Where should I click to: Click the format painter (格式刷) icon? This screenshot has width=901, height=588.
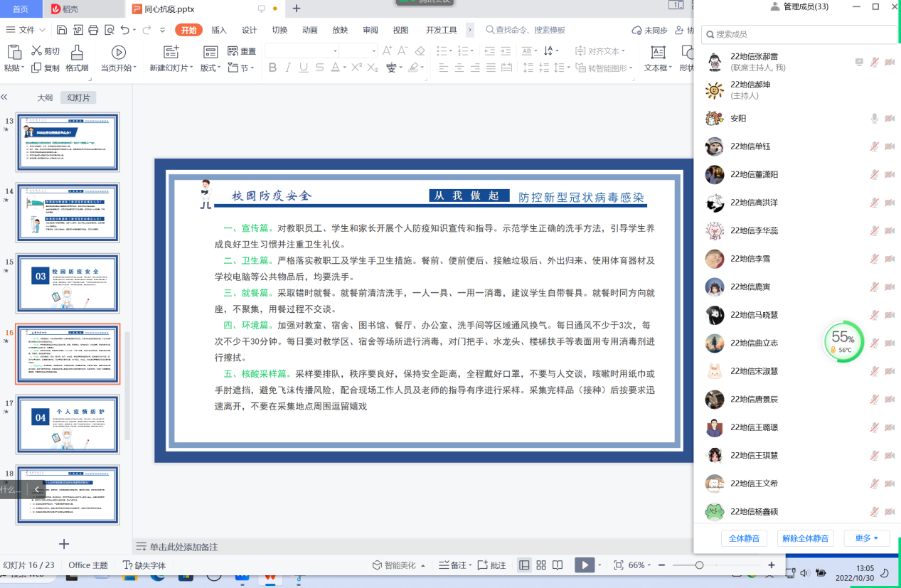coord(77,53)
